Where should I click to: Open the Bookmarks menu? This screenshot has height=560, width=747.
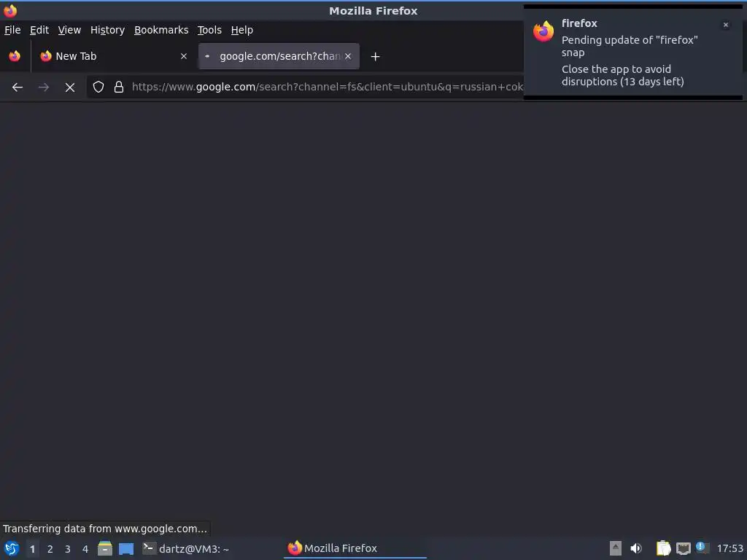click(161, 30)
